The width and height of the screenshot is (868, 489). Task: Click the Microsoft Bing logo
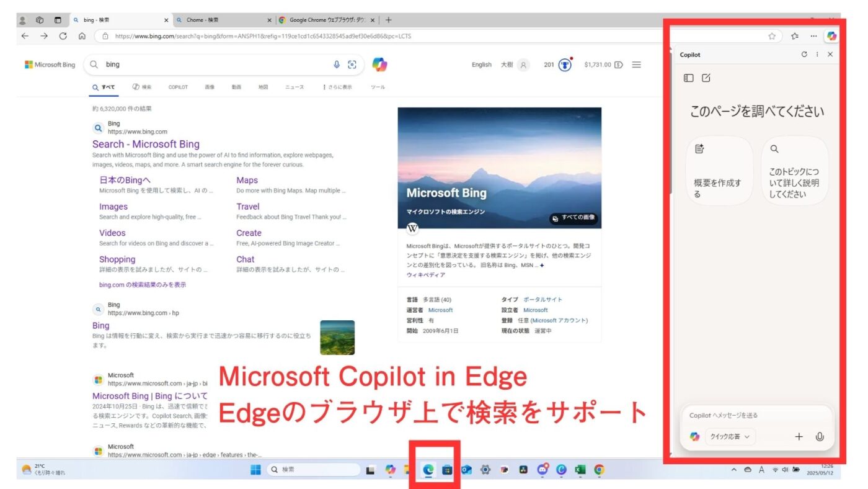(50, 65)
